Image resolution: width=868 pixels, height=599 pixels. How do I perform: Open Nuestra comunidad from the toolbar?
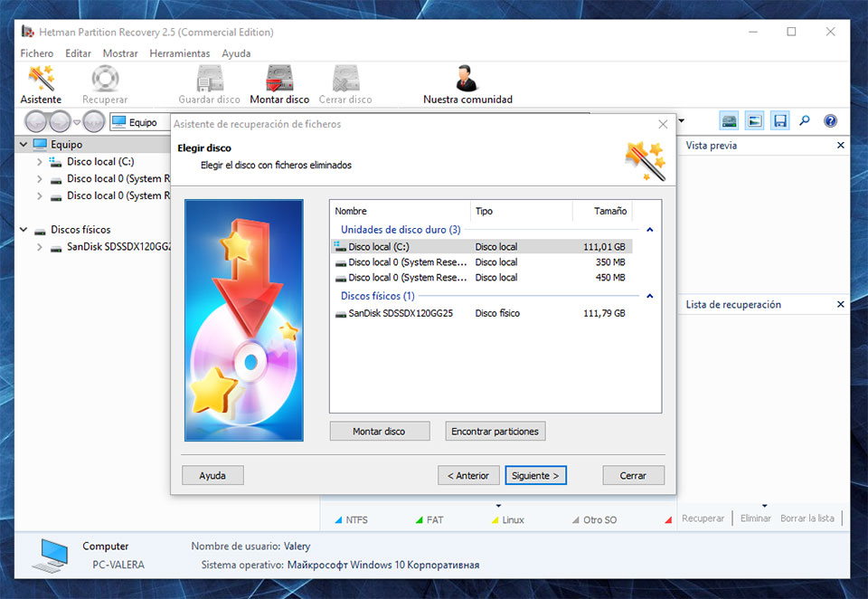point(467,85)
